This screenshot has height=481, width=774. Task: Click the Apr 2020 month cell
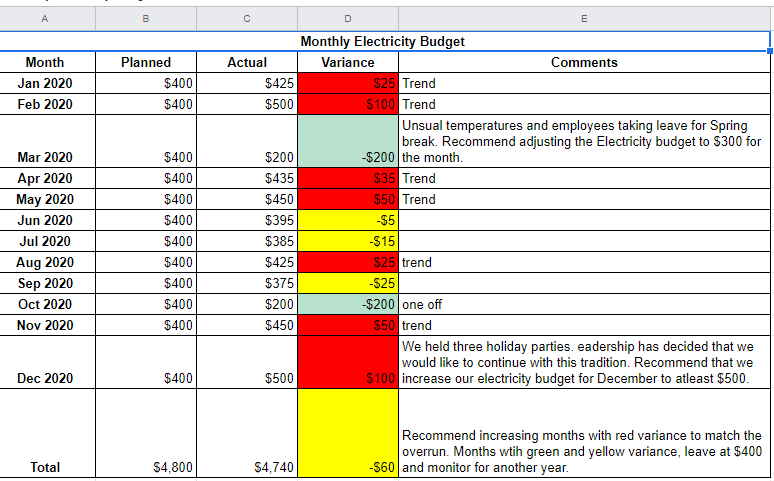click(47, 178)
